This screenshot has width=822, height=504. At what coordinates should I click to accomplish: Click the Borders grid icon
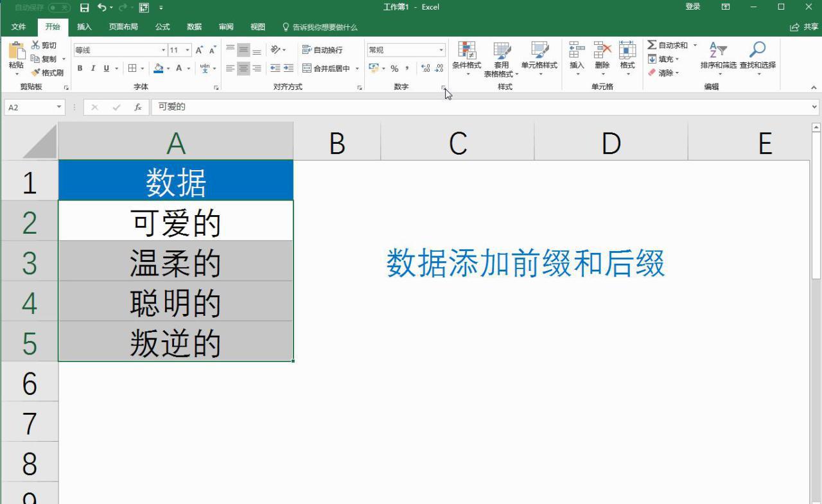[132, 68]
